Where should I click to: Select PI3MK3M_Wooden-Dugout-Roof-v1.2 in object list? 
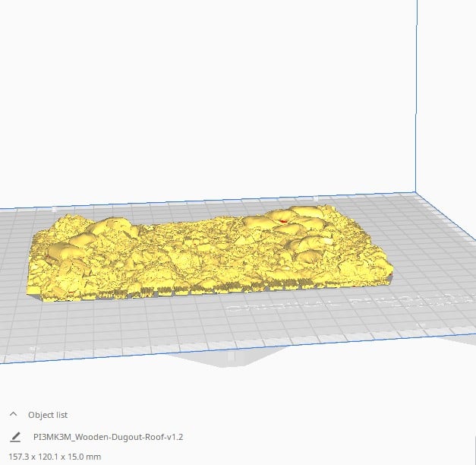(x=108, y=437)
